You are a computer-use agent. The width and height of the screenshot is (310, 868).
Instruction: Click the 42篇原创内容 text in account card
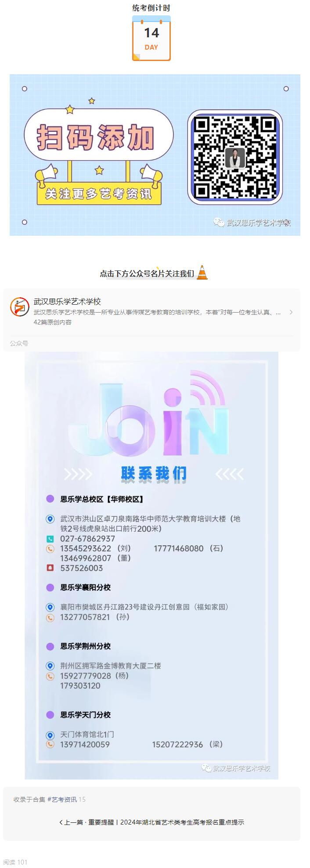coord(53,322)
